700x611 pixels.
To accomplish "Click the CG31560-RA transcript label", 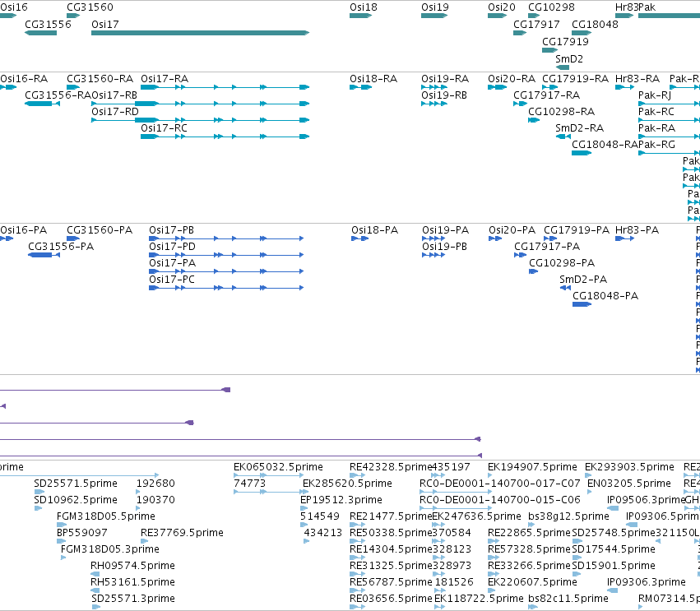I will tap(100, 79).
